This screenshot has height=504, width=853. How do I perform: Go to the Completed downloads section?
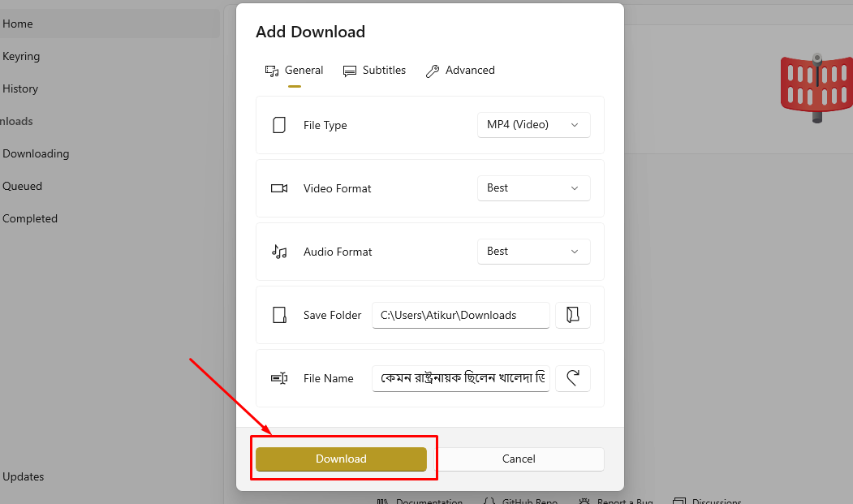click(x=30, y=218)
